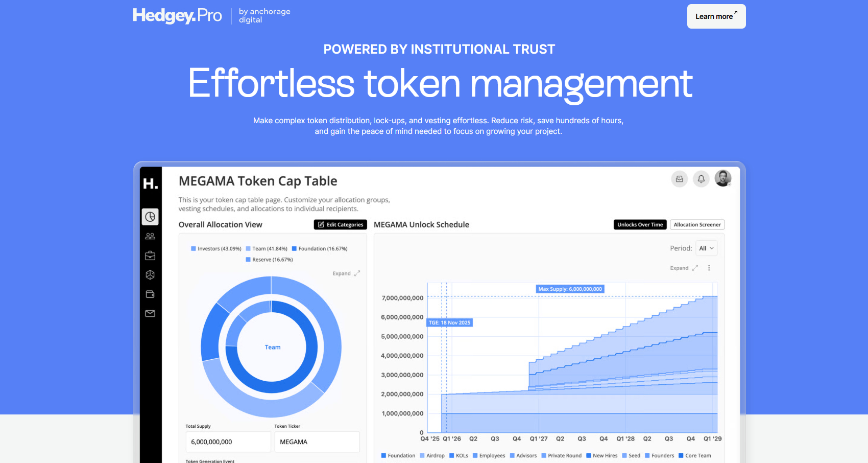Click the envelope mail icon in sidebar
This screenshot has width=868, height=463.
(150, 313)
